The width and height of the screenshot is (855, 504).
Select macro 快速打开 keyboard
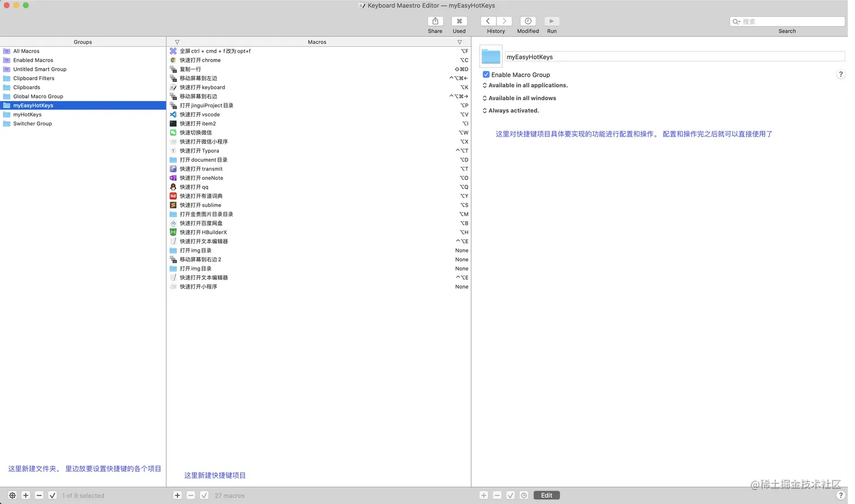(x=319, y=87)
